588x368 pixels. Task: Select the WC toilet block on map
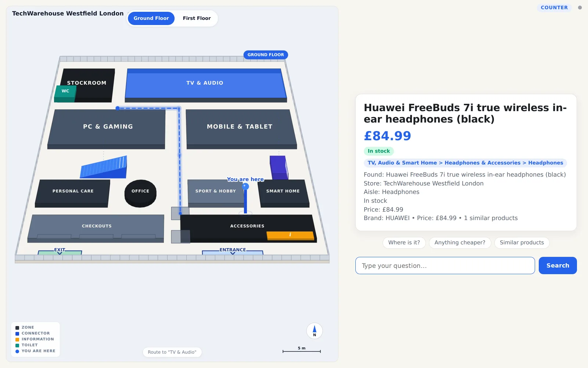[x=65, y=93]
